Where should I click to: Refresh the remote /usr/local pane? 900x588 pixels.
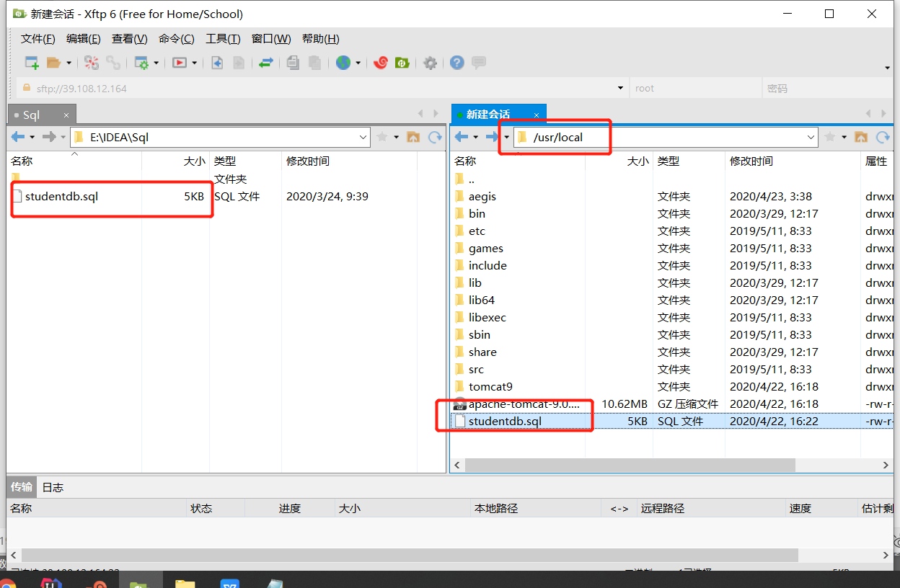click(883, 137)
